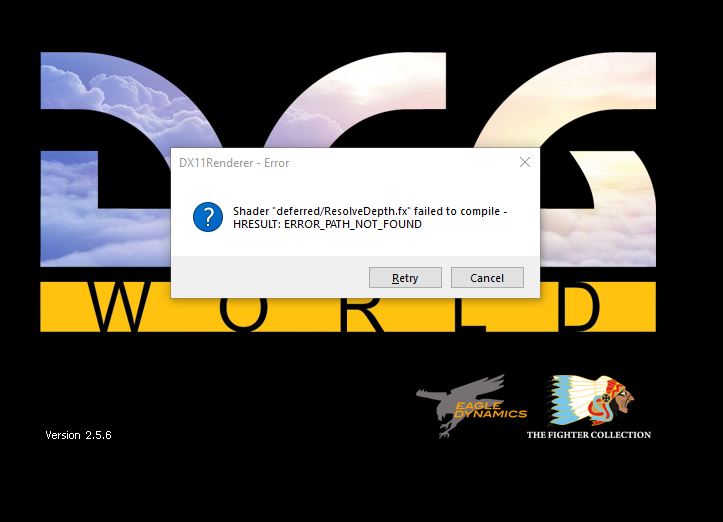Screen dimensions: 723x522
Task: Click the shader failed to compile message text
Action: 370,218
